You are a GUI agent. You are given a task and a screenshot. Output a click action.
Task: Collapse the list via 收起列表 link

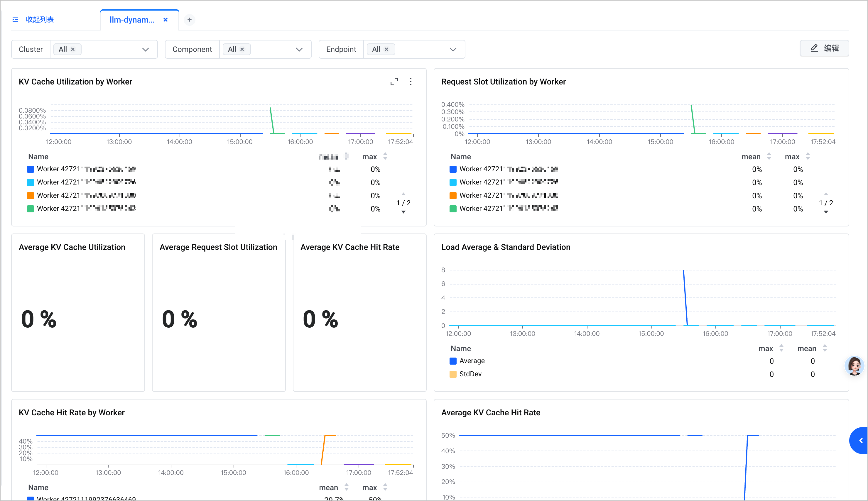click(x=40, y=20)
